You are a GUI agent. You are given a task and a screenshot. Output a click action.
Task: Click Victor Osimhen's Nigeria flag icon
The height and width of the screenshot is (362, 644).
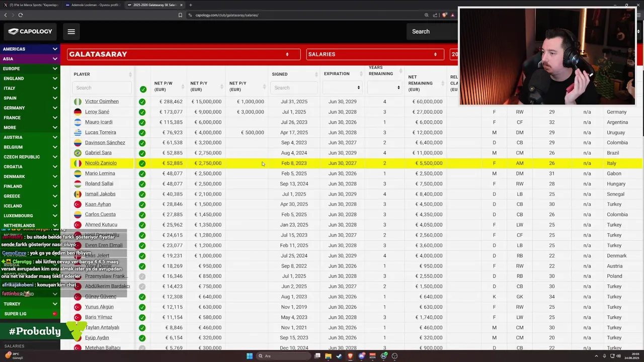click(x=77, y=102)
